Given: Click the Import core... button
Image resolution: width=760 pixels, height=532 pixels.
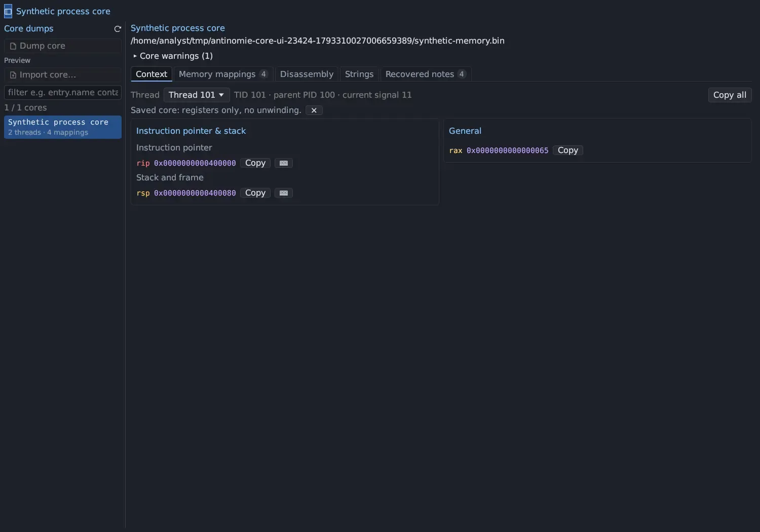Looking at the screenshot, I should click(x=63, y=74).
